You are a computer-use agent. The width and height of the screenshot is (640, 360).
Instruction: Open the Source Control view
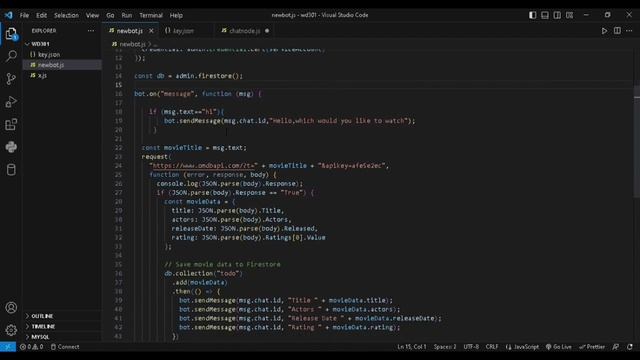tap(11, 79)
